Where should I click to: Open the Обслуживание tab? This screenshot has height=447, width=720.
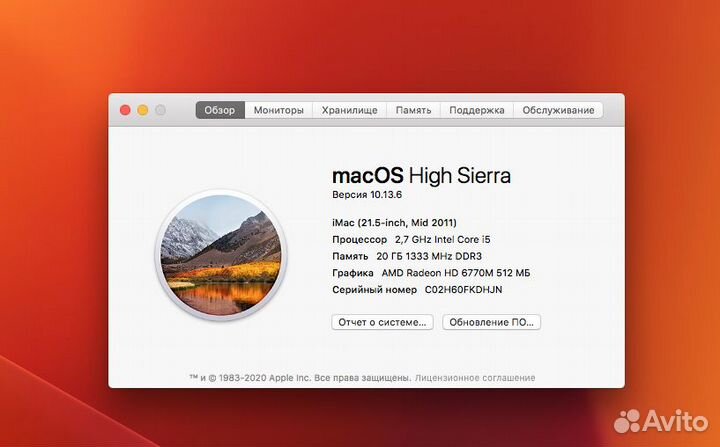click(x=558, y=110)
